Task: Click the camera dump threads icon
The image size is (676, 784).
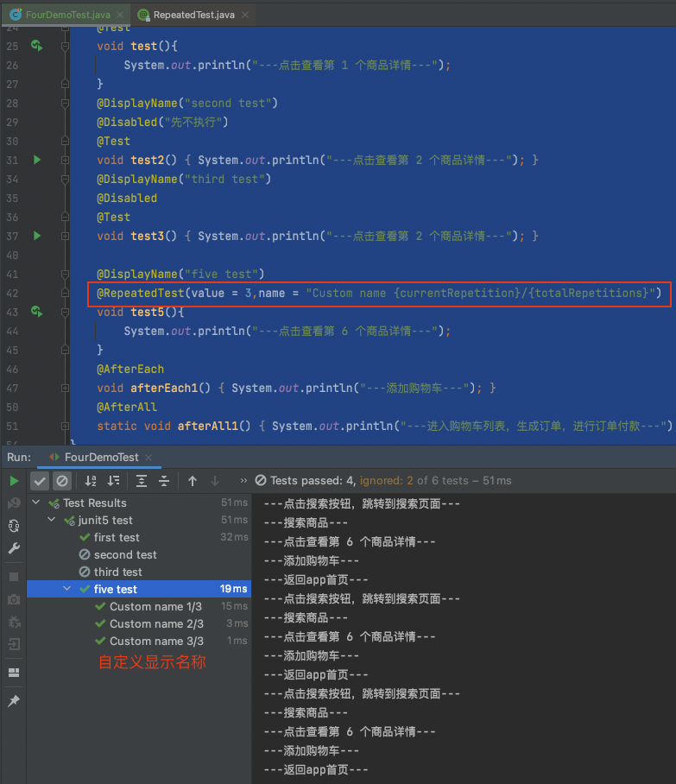Action: point(14,599)
